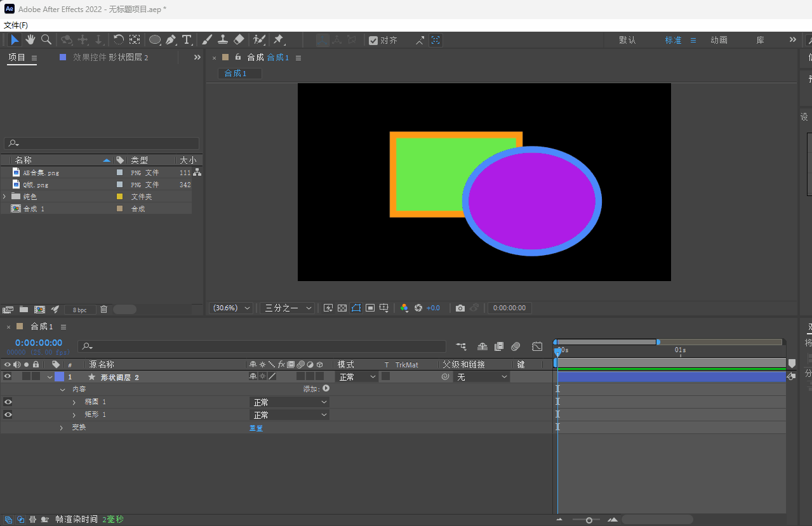Screen dimensions: 812x526
Task: Select the Eraser tool
Action: coord(239,40)
